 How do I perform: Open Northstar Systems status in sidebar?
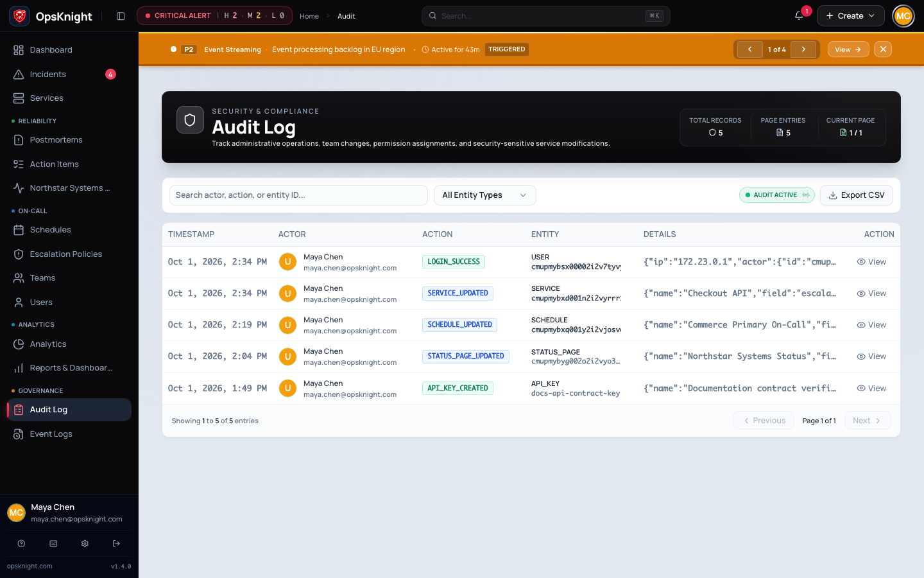(x=69, y=188)
